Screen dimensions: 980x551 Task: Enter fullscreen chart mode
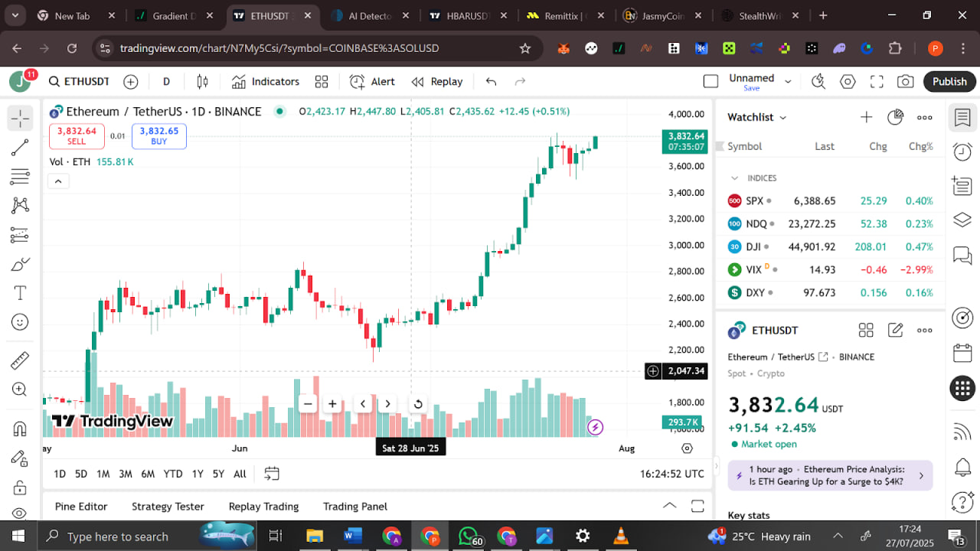(877, 82)
